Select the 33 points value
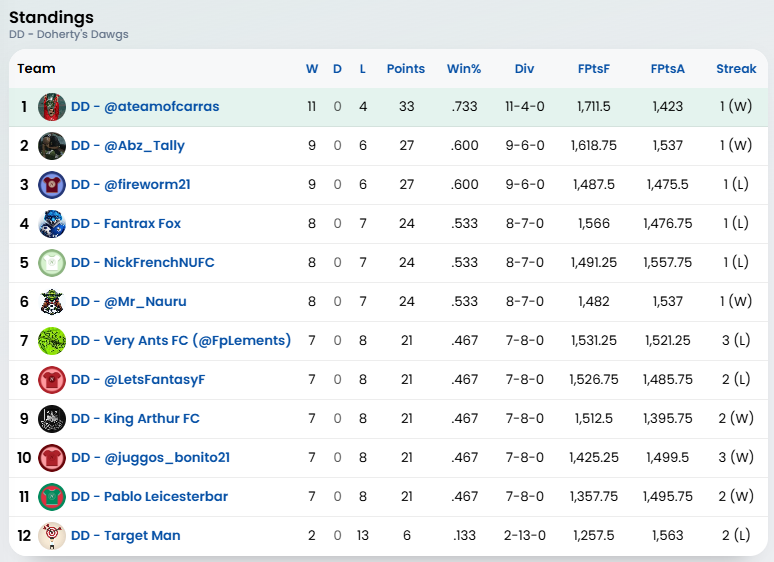Screen dimensions: 774x562 point(407,107)
